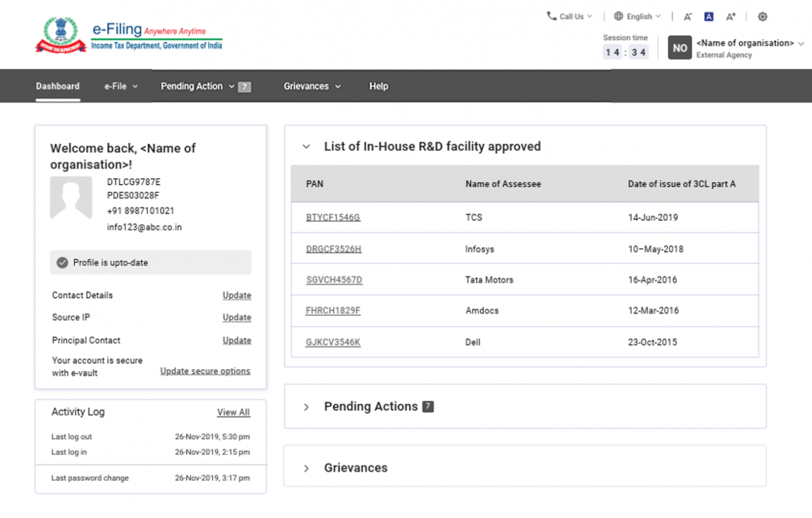This screenshot has height=518, width=812.
Task: Select the Dashboard tab
Action: click(x=57, y=86)
